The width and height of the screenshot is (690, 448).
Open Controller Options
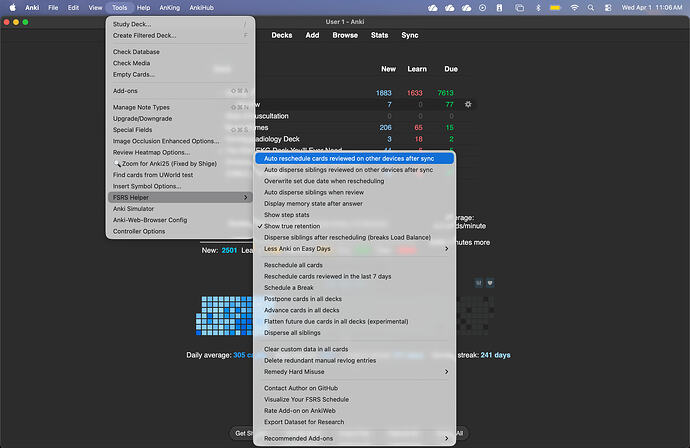pyautogui.click(x=180, y=231)
